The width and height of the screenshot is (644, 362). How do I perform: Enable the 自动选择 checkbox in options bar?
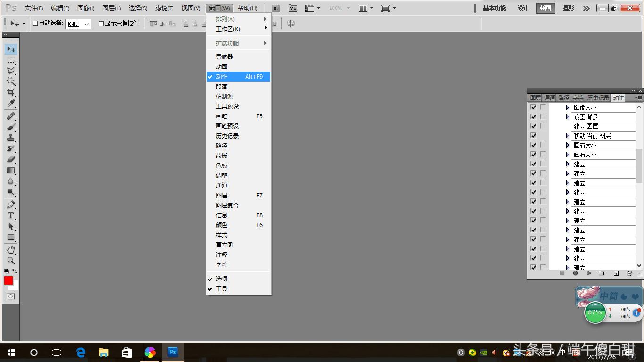(x=36, y=24)
